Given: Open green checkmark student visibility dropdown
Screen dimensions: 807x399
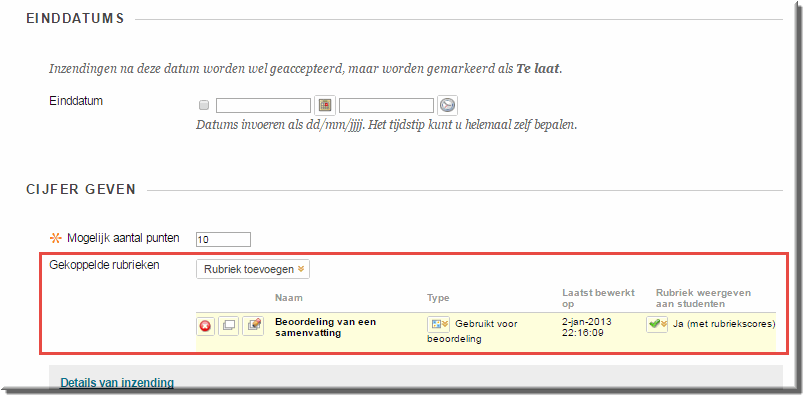Looking at the screenshot, I should pos(657,324).
